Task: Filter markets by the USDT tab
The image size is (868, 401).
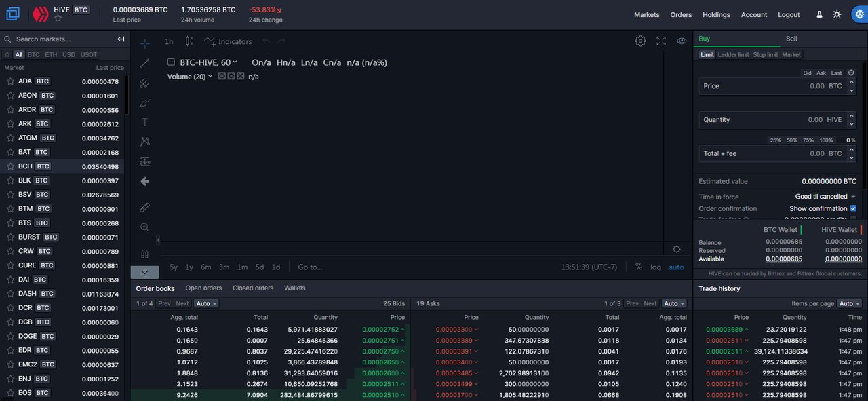Action: coord(89,54)
